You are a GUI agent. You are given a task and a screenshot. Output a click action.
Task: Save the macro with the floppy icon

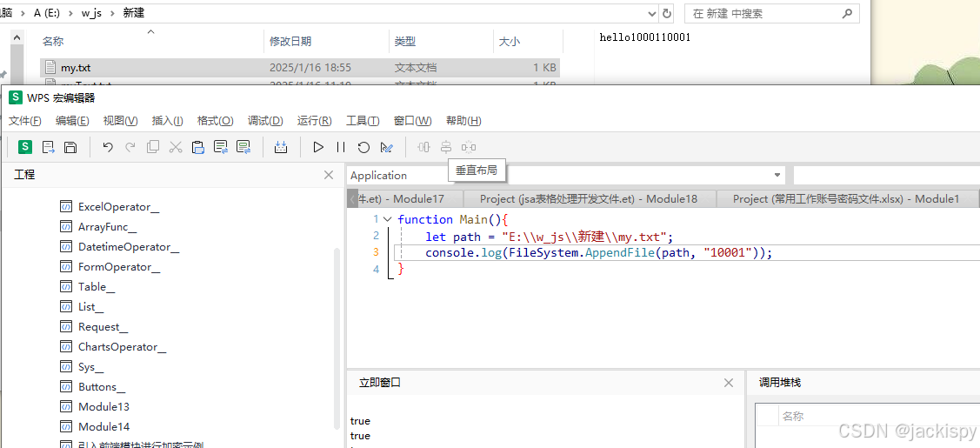(x=70, y=147)
